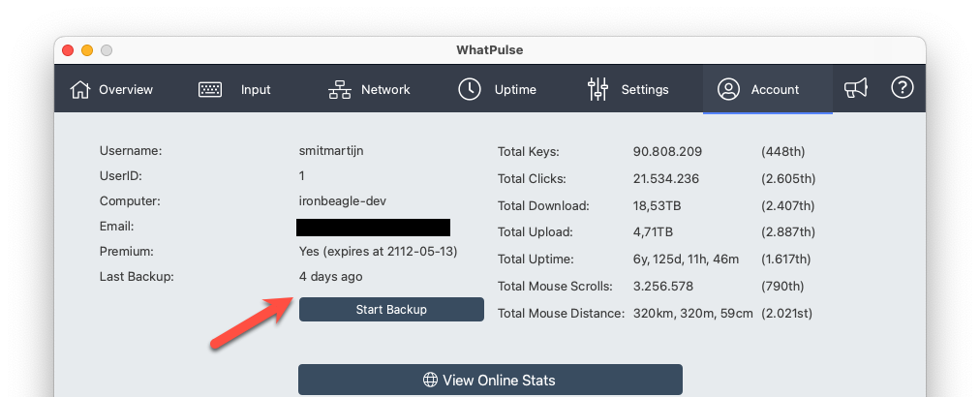The height and width of the screenshot is (397, 980).
Task: Click the clicks rank (2.605th)
Action: (x=788, y=179)
